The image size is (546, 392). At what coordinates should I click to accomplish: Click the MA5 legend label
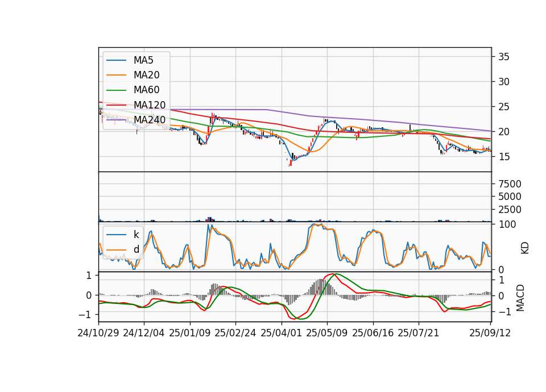pyautogui.click(x=143, y=60)
